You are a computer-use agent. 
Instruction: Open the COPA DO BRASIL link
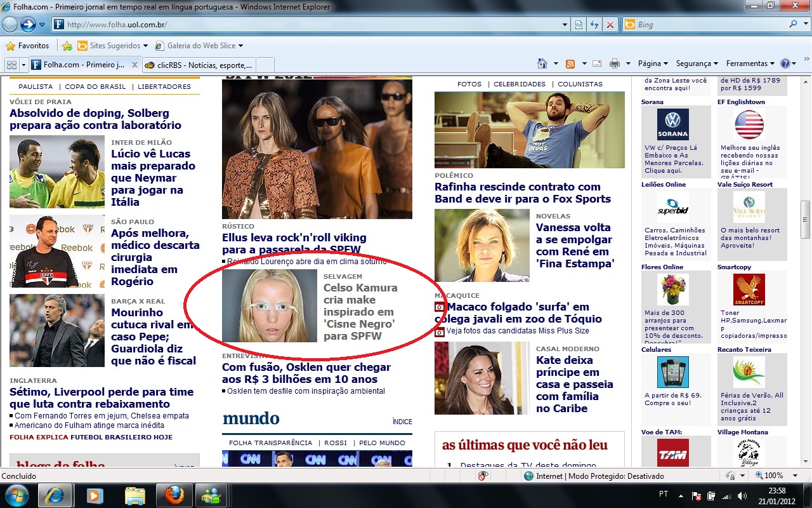tap(95, 86)
